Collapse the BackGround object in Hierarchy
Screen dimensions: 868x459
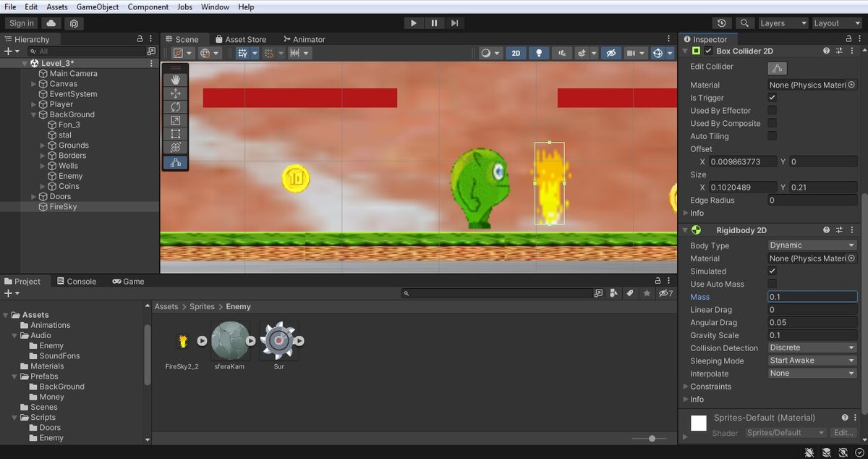pyautogui.click(x=34, y=114)
